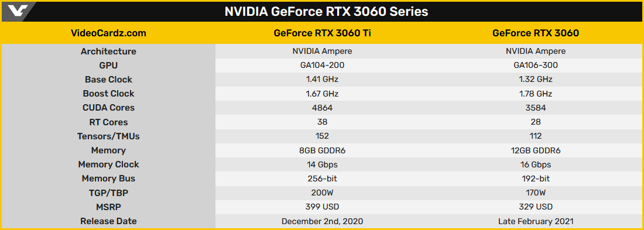Select the Memory Clock row label
644x230 pixels.
pyautogui.click(x=108, y=164)
